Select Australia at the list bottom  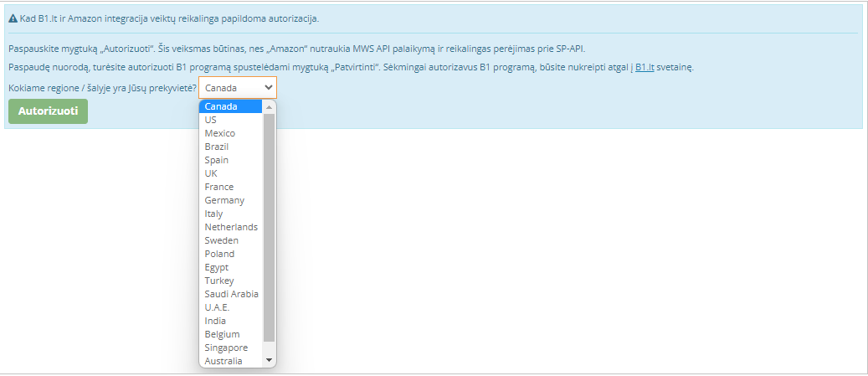pyautogui.click(x=223, y=361)
